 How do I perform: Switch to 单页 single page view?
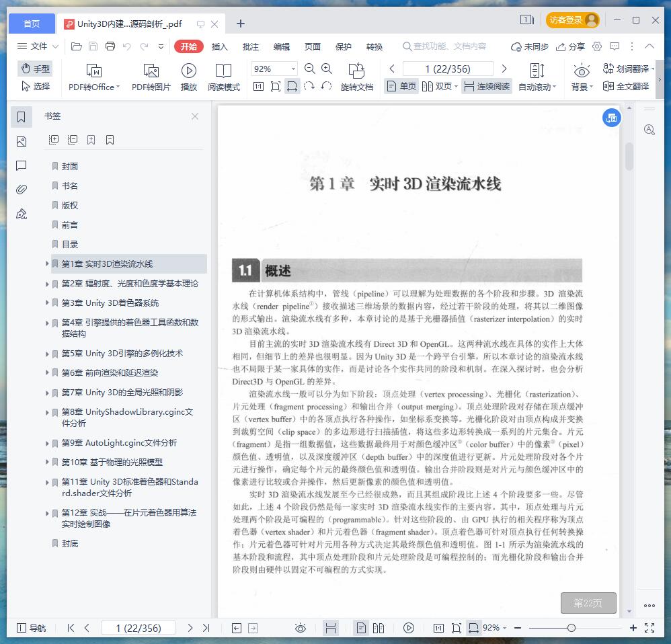pyautogui.click(x=401, y=87)
